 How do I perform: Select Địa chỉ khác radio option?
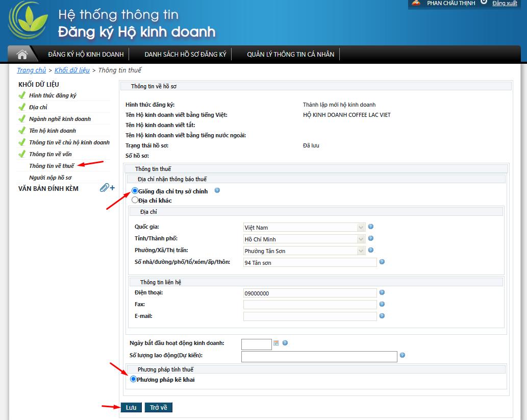pos(135,200)
